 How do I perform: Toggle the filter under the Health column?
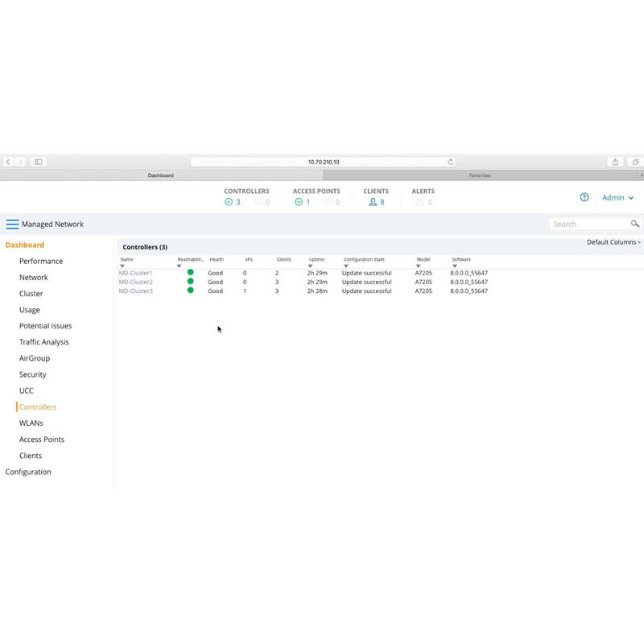point(212,266)
